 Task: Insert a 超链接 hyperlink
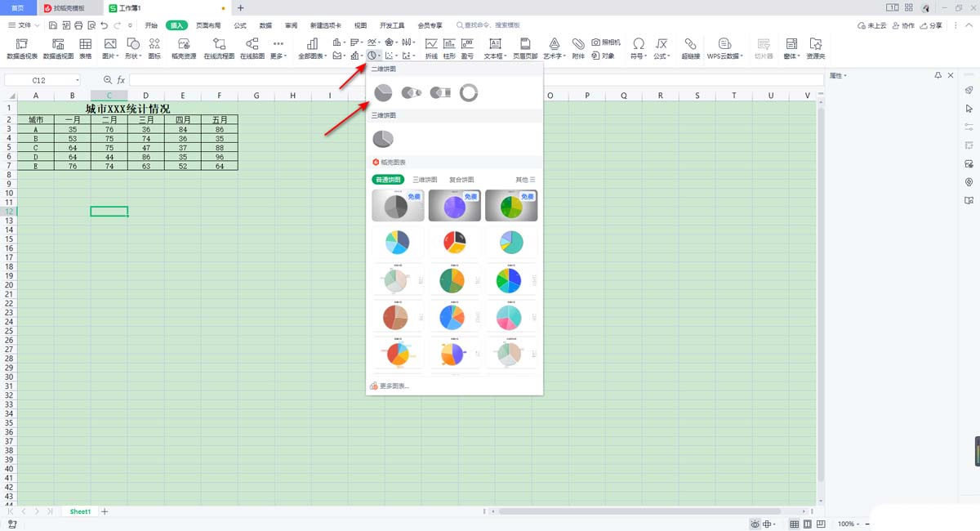coord(691,49)
